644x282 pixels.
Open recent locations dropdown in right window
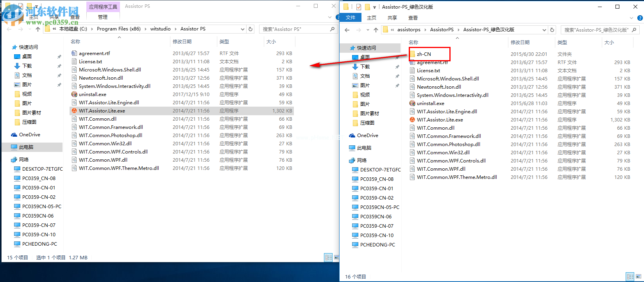[368, 30]
